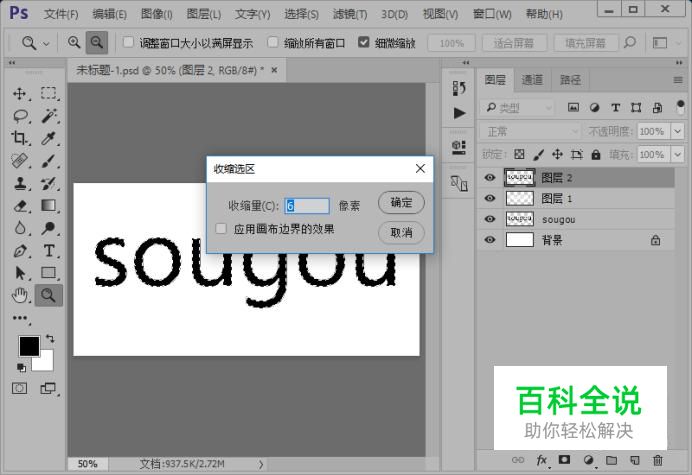Open the opacity dropdown arrow
This screenshot has width=692, height=475.
pos(677,131)
